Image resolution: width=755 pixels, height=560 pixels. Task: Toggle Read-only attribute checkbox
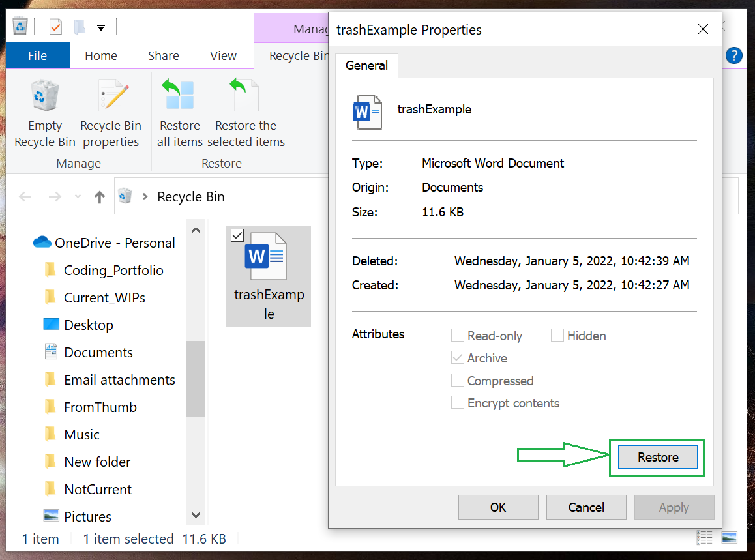coord(458,335)
